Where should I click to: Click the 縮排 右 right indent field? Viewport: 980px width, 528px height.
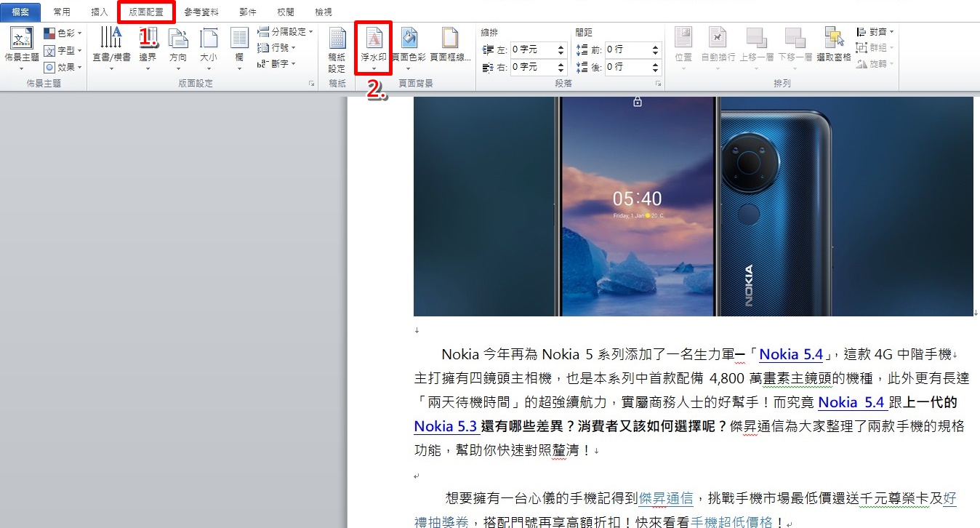tap(533, 67)
